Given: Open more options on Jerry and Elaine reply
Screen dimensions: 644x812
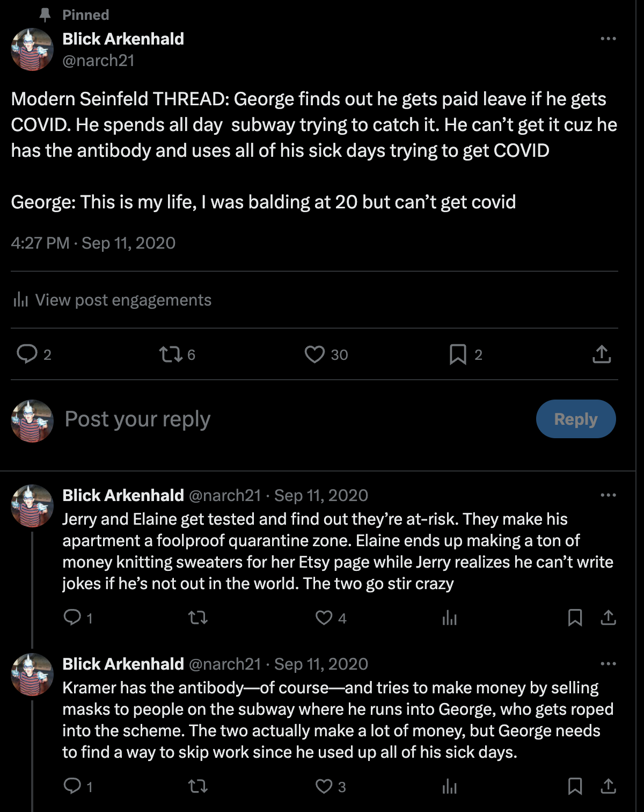Looking at the screenshot, I should tap(608, 495).
